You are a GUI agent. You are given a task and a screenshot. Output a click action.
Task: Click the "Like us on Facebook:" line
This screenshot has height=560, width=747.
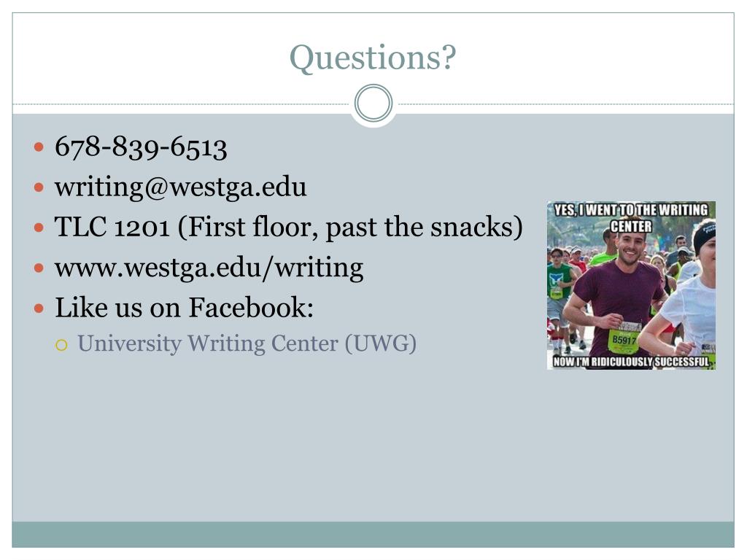[184, 308]
